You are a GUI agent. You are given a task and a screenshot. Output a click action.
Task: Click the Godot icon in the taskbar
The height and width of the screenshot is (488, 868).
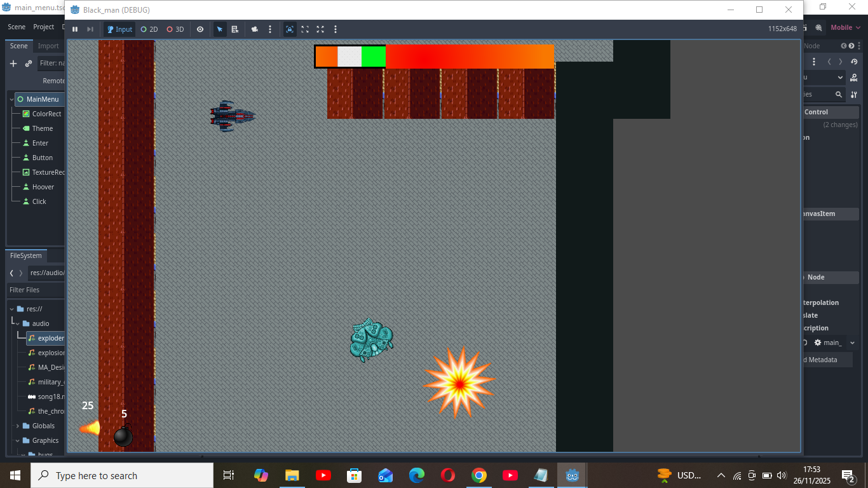coord(572,475)
